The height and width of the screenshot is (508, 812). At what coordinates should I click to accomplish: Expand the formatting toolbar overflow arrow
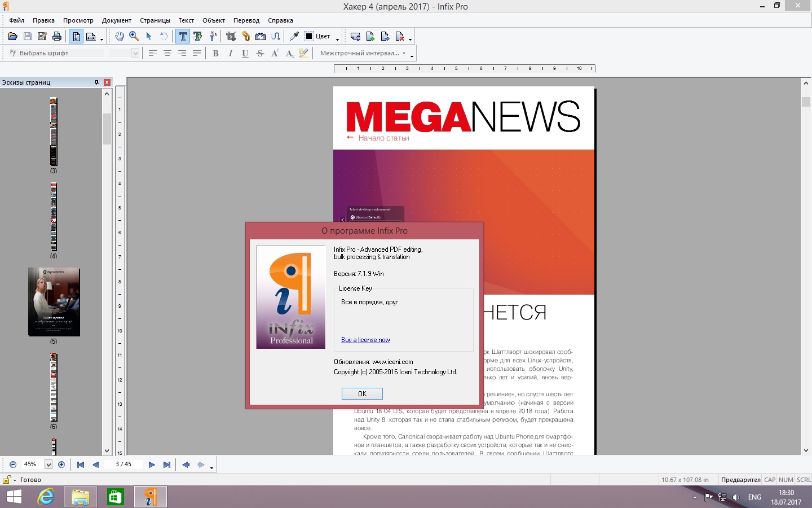[412, 56]
